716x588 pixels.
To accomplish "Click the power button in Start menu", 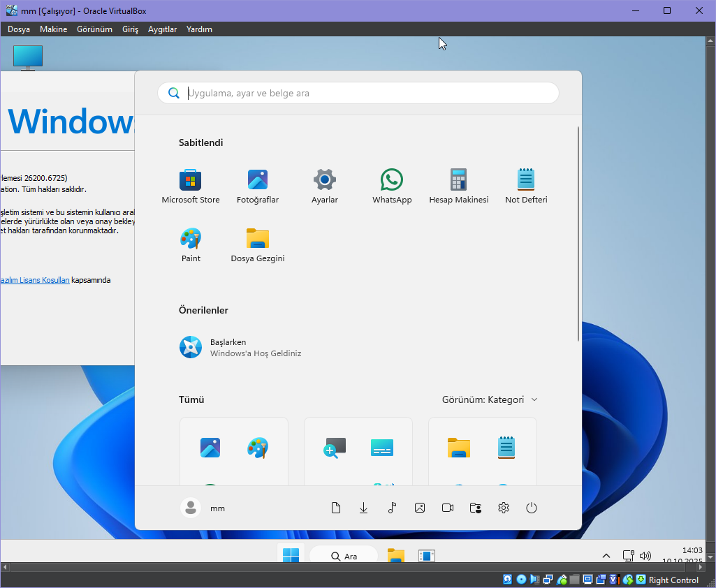I will pos(531,508).
